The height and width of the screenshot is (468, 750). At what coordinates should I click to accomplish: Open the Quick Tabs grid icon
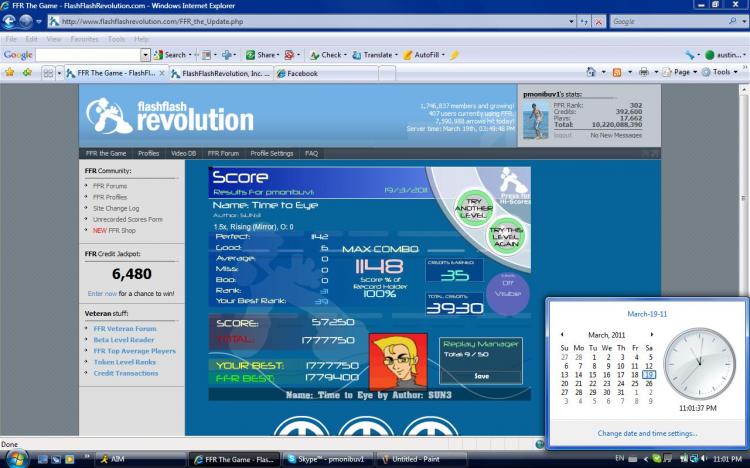[48, 73]
